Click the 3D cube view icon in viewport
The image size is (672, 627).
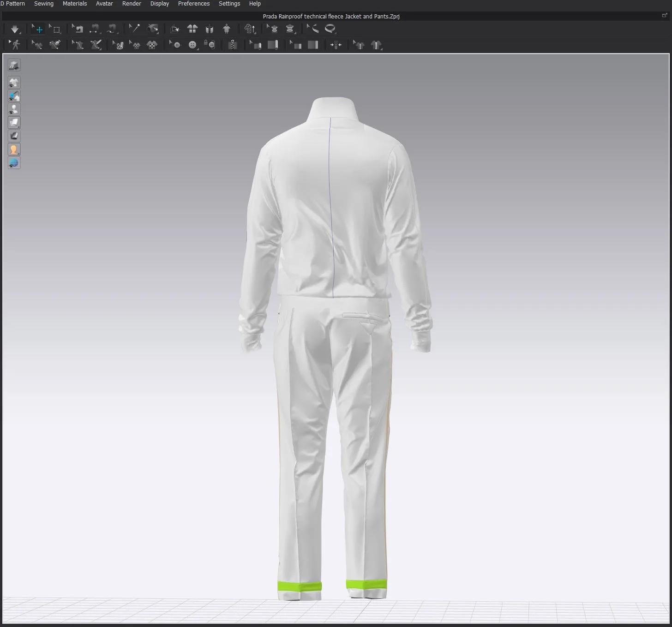point(14,65)
